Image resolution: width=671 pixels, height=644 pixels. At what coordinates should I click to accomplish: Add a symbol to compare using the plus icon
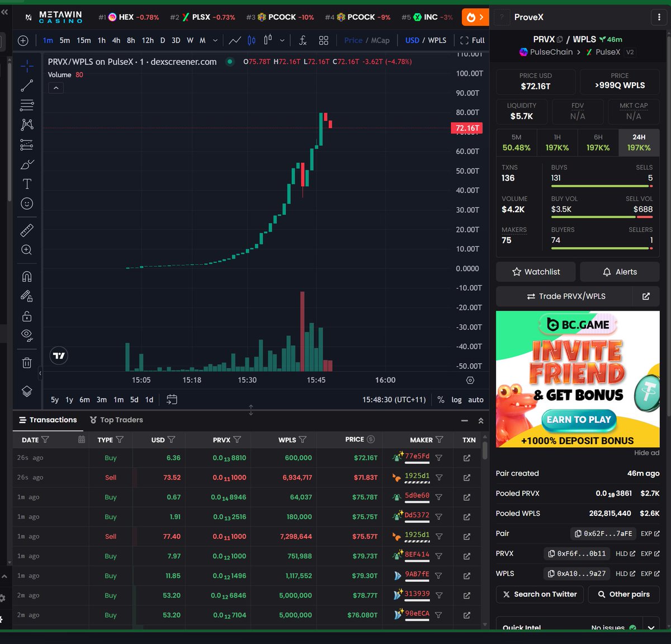(23, 40)
